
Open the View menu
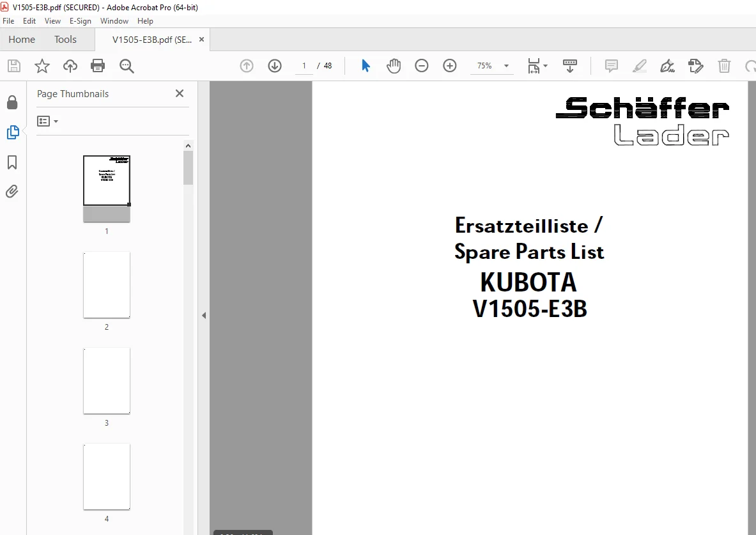(x=52, y=20)
